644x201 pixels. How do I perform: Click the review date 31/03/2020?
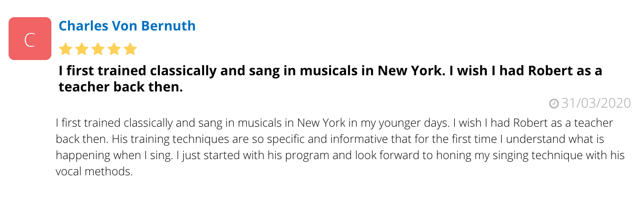596,103
